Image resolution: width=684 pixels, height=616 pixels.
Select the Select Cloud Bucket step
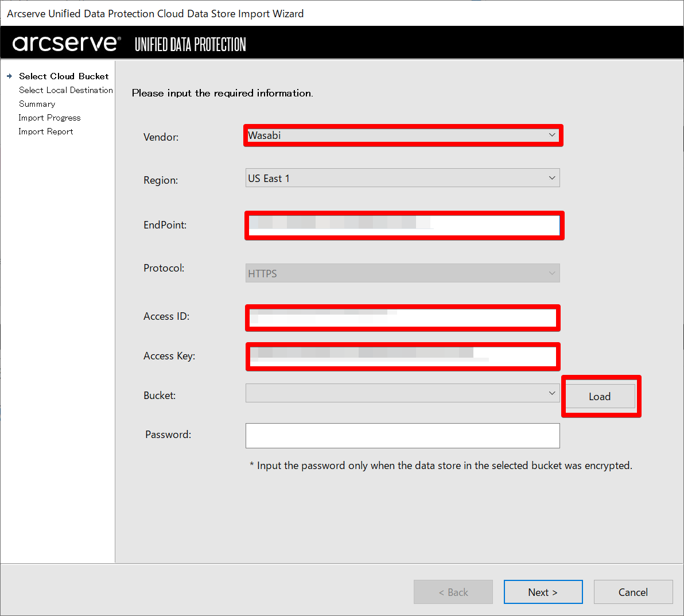tap(64, 76)
